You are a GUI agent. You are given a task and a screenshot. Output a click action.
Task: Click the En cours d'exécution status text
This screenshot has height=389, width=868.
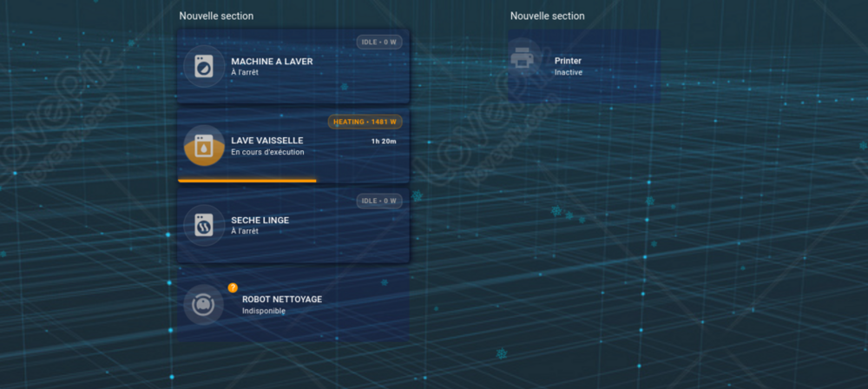click(267, 152)
